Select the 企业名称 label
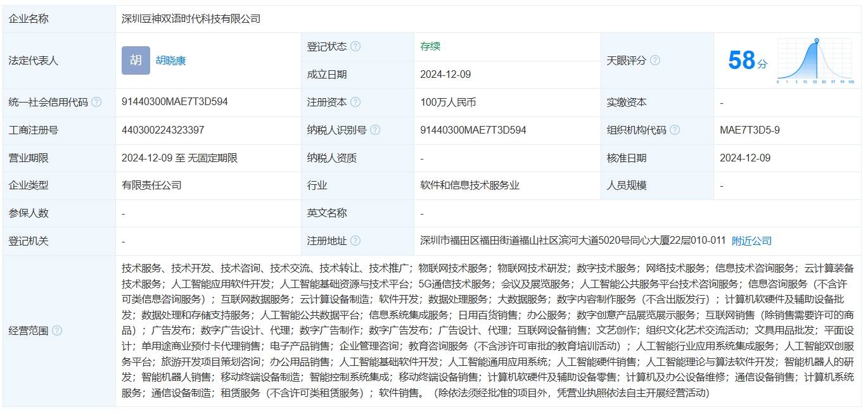This screenshot has height=414, width=868. 29,19
